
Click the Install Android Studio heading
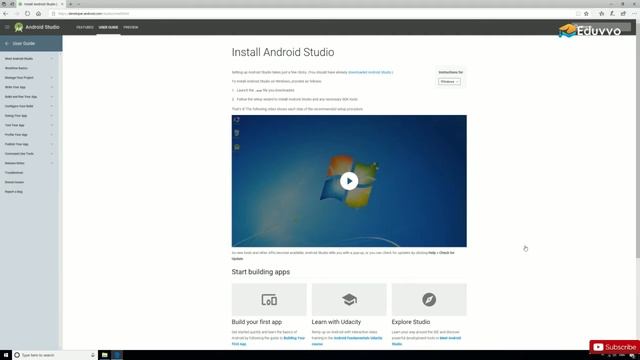coord(283,52)
